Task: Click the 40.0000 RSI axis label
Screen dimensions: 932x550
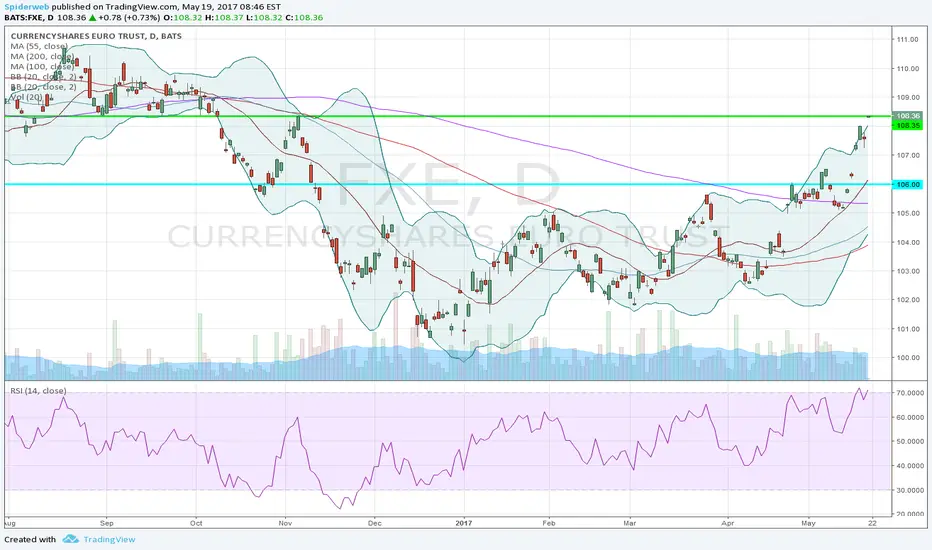Action: tap(910, 466)
